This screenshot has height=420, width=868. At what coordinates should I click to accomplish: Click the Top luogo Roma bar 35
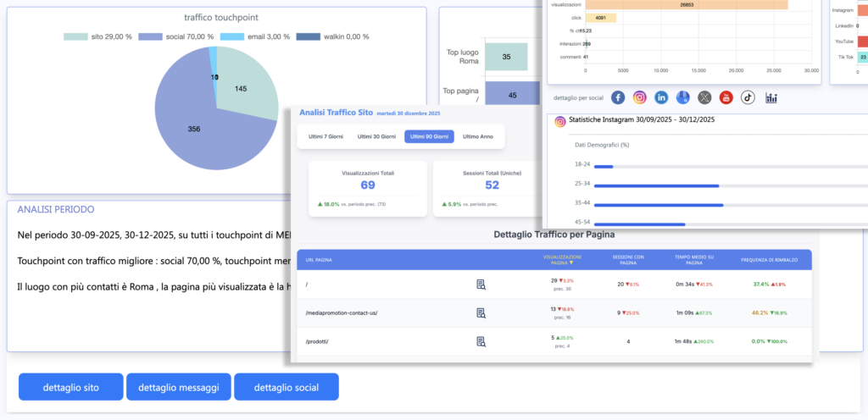507,57
